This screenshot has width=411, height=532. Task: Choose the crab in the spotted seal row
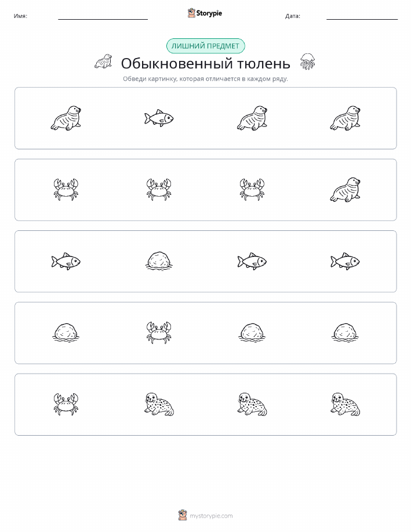coord(66,404)
